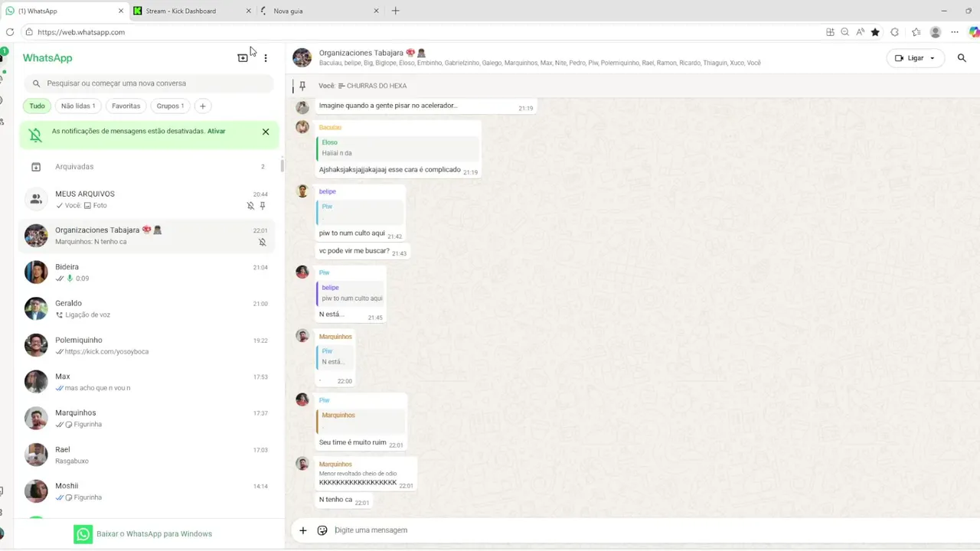Click the pin icon on MEUS ARQUIVOS row

point(263,206)
